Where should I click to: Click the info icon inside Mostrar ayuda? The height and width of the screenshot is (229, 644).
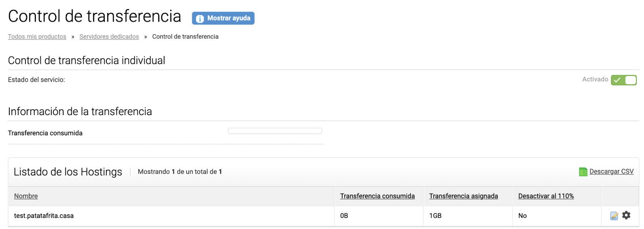click(200, 19)
